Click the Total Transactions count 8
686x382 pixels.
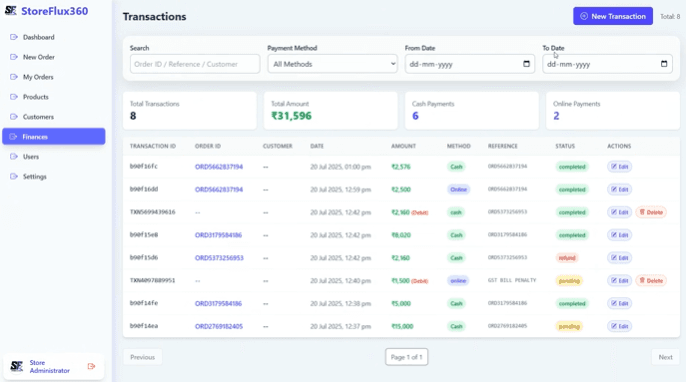pyautogui.click(x=133, y=116)
